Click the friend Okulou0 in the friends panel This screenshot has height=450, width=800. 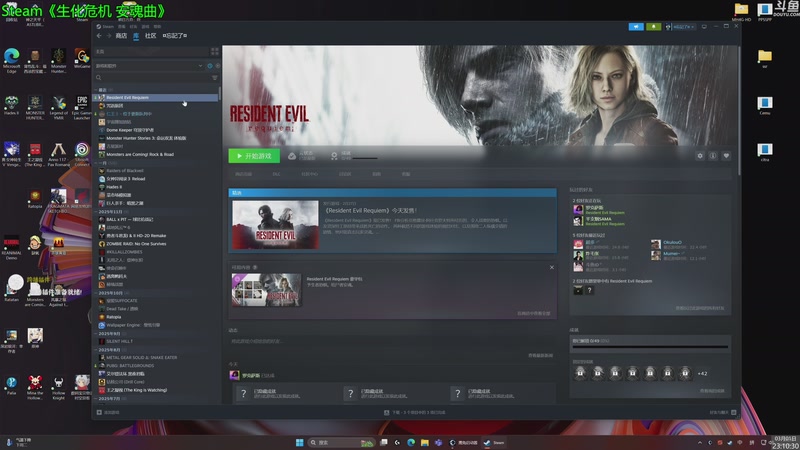click(672, 242)
